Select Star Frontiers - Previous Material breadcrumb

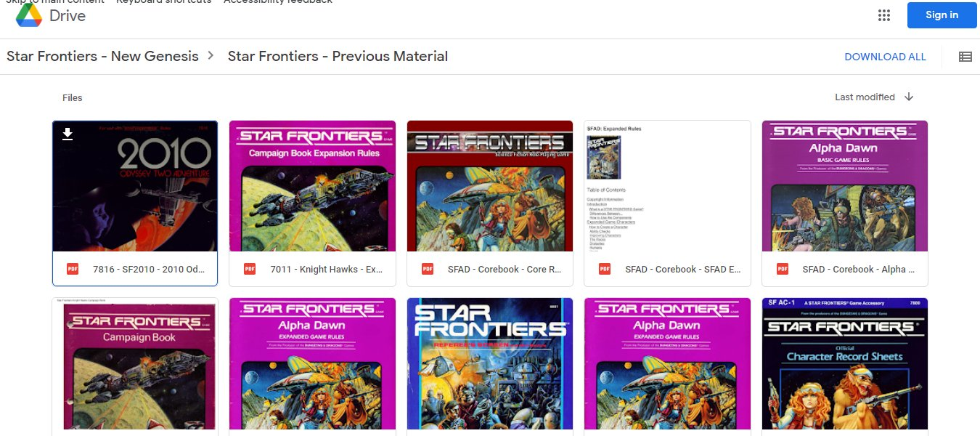[338, 56]
